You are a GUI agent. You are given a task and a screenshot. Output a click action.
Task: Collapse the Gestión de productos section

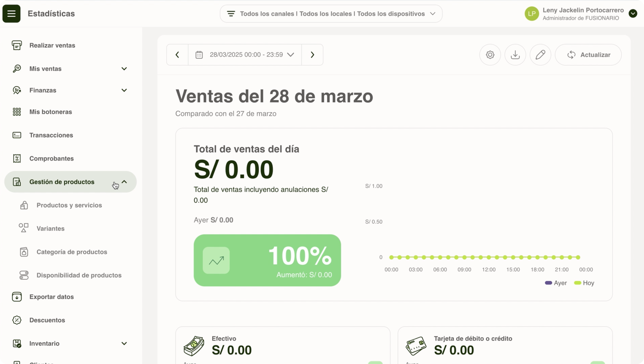click(124, 182)
